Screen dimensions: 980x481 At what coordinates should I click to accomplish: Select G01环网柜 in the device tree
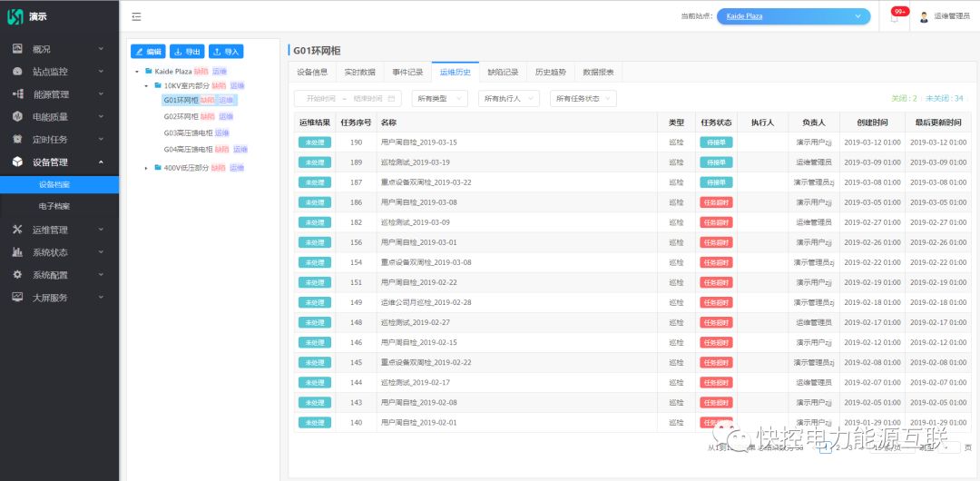(x=181, y=100)
